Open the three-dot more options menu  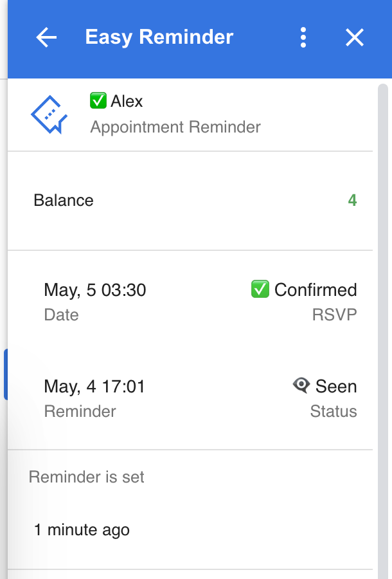click(x=303, y=38)
